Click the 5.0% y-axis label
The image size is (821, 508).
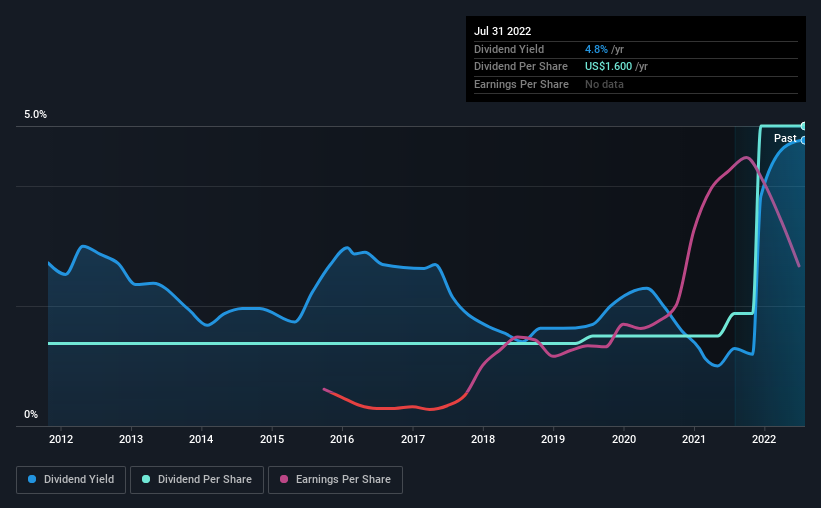(35, 114)
